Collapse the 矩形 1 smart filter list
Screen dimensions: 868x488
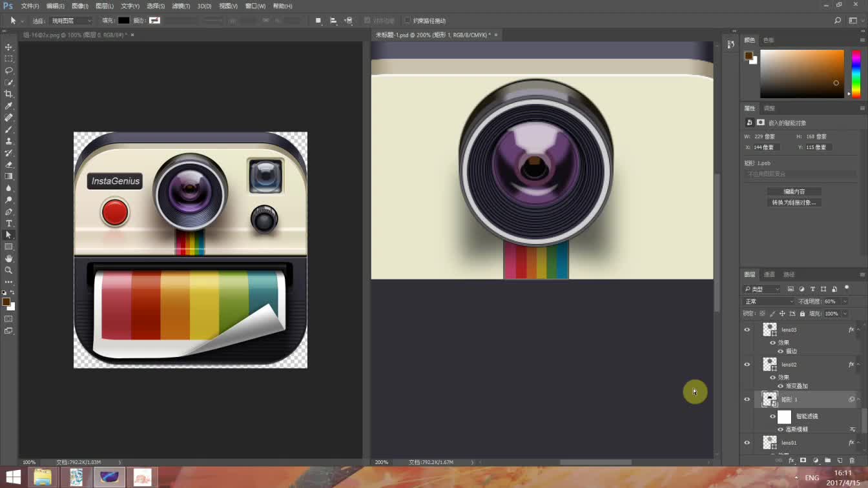858,400
